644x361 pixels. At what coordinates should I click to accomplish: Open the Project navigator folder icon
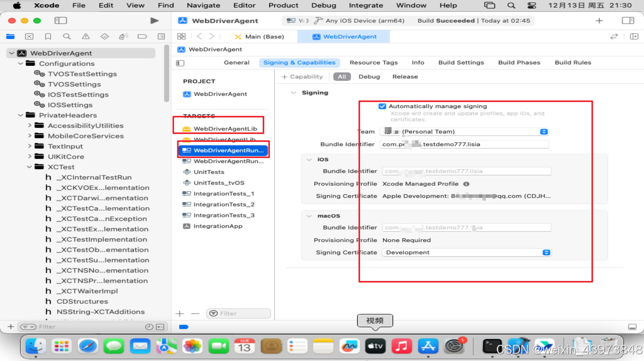tap(11, 36)
